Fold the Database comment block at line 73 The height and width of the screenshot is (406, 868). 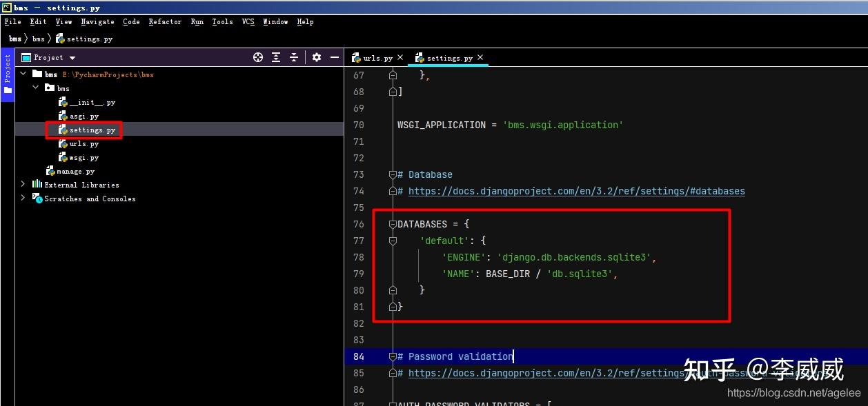(393, 174)
